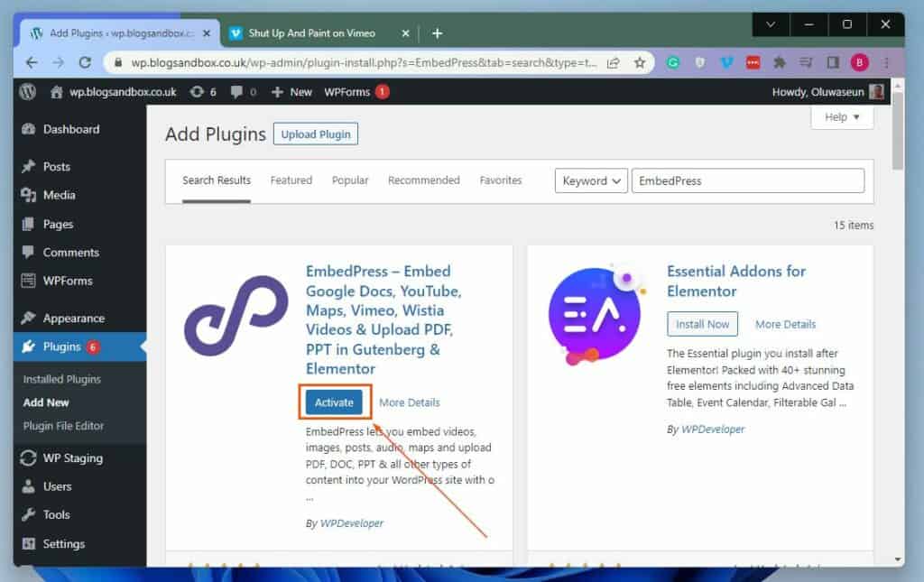The height and width of the screenshot is (582, 924).
Task: Open Users in sidebar
Action: (57, 486)
